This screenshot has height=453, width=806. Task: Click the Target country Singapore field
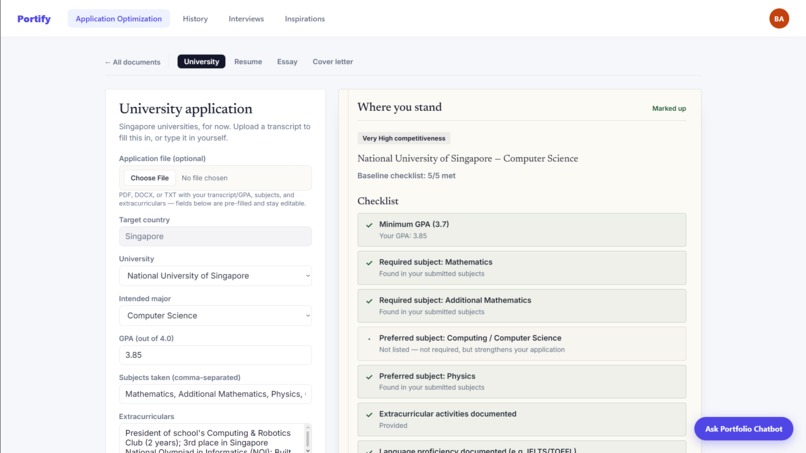215,237
